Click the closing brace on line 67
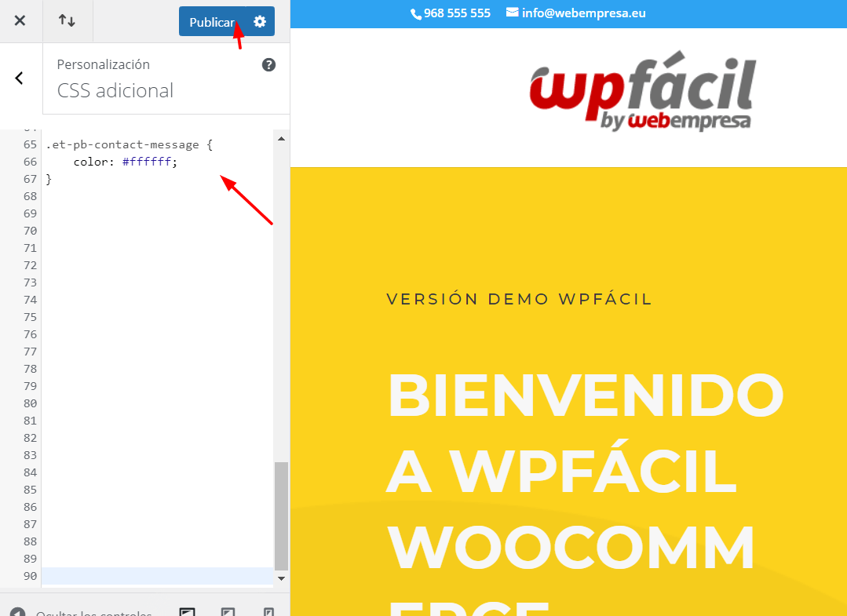Viewport: 847px width, 616px height. (49, 179)
